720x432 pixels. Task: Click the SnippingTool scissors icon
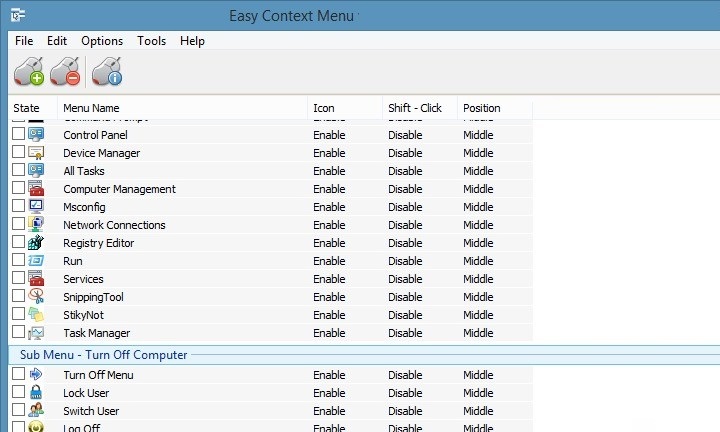tap(36, 296)
